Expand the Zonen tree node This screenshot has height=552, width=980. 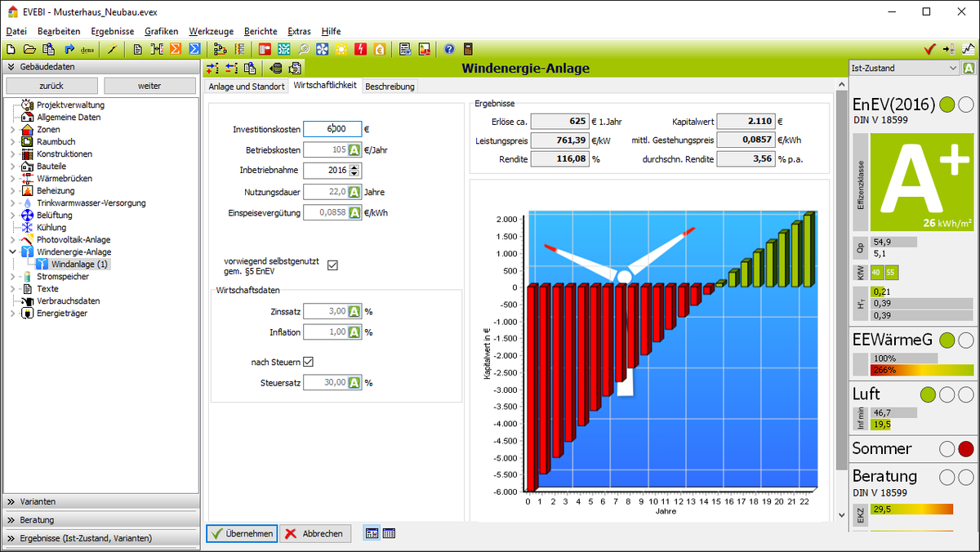click(x=11, y=130)
